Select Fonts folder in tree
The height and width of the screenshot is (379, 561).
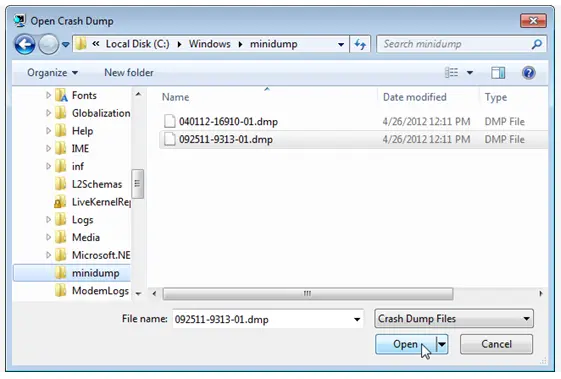84,96
